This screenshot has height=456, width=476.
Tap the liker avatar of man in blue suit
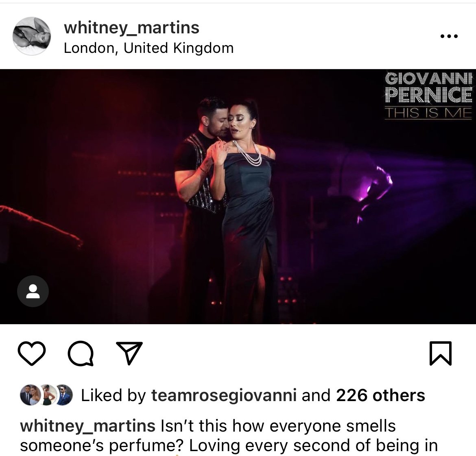coord(63,395)
